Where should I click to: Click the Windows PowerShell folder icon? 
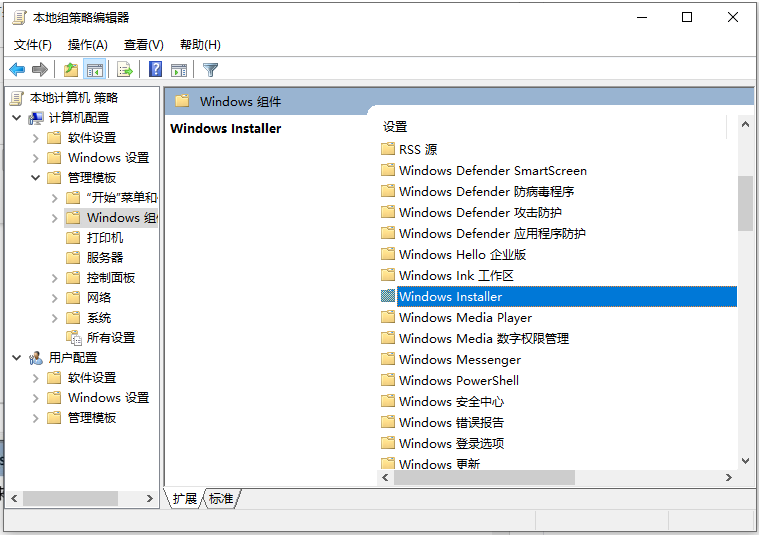388,379
